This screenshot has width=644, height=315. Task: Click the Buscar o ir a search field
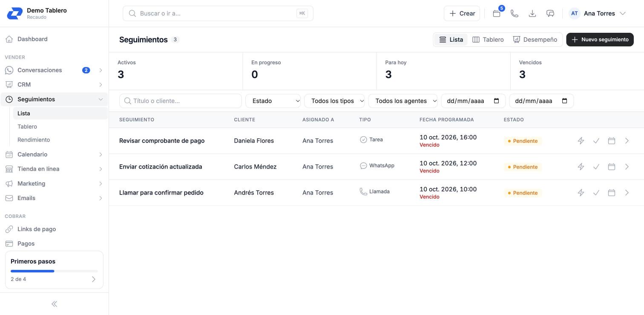click(218, 13)
